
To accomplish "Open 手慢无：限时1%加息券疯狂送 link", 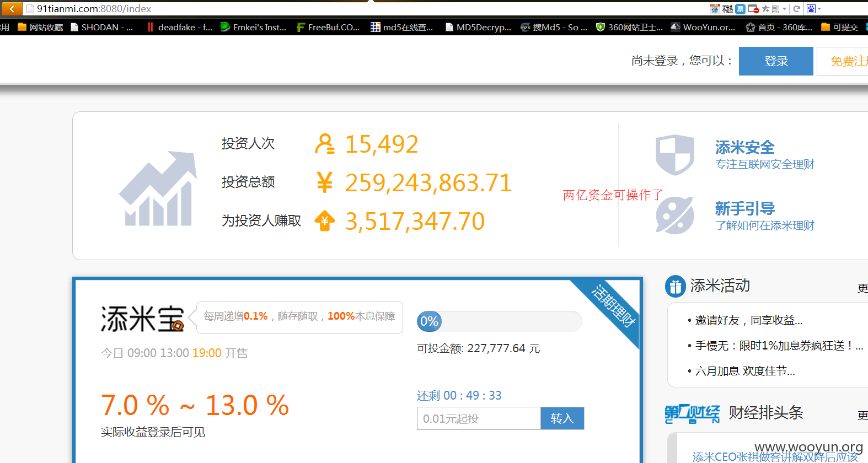I will 779,346.
